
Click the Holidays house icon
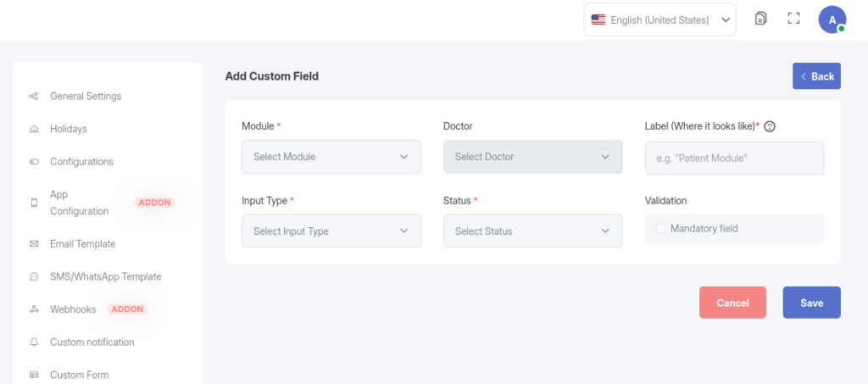[34, 130]
